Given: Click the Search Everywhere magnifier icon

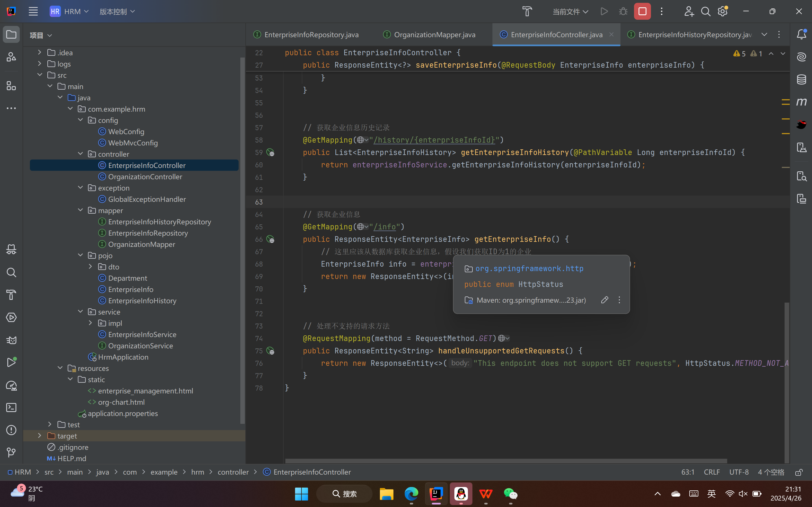Looking at the screenshot, I should (x=706, y=11).
